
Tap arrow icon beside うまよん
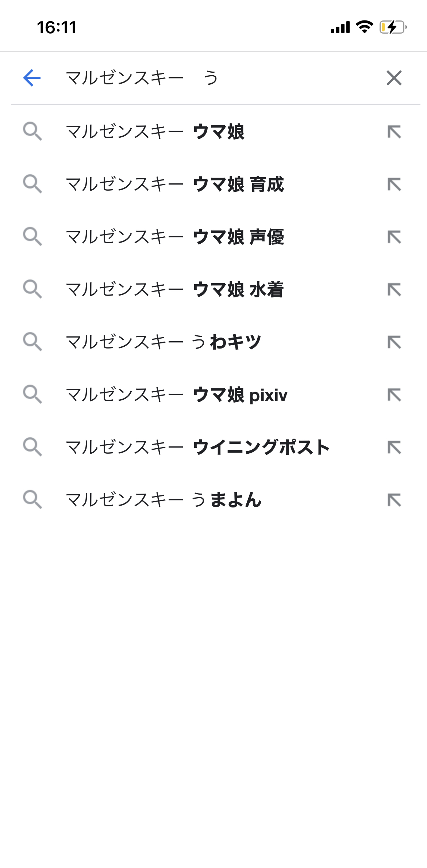click(394, 500)
